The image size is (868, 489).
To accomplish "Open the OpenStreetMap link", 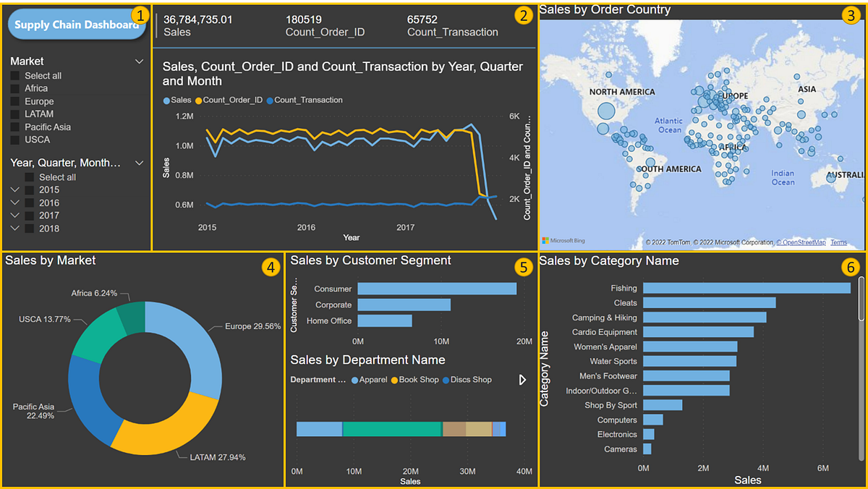I will 801,242.
